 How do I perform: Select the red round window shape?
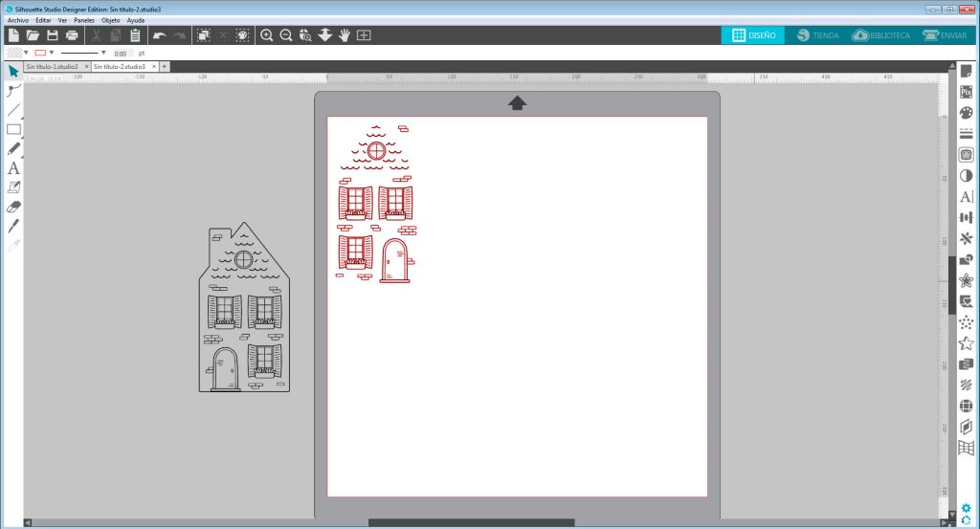(x=376, y=150)
